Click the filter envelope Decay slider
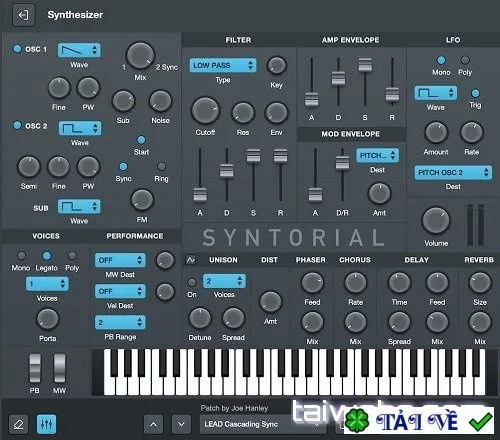Image resolution: width=500 pixels, height=440 pixels. point(227,171)
